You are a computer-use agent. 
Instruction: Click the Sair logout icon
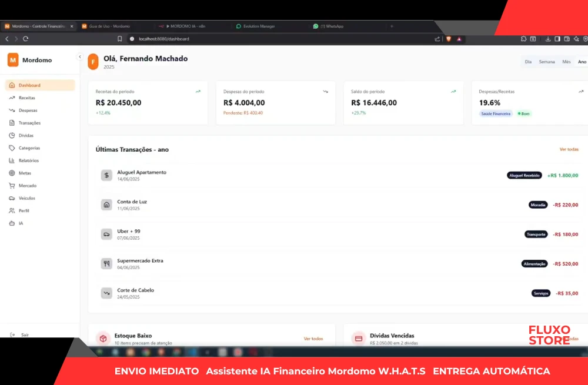click(12, 334)
